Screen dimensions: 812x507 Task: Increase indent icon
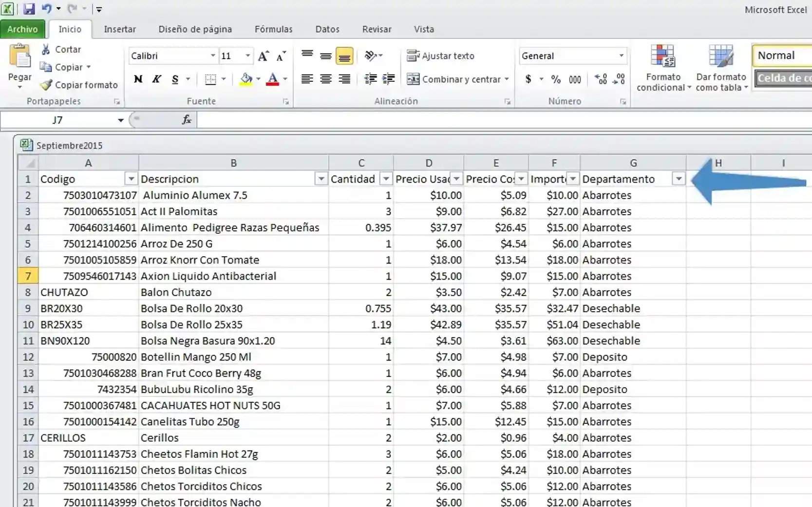click(x=389, y=79)
